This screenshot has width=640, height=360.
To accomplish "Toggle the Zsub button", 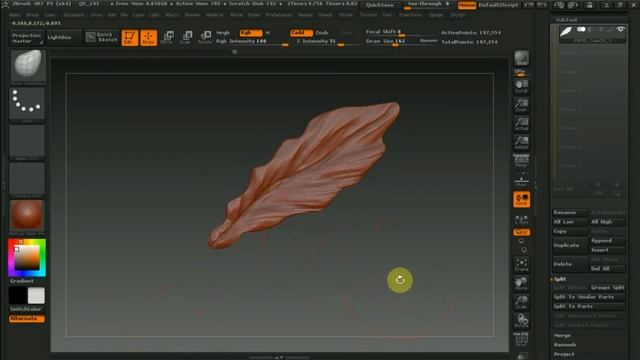I will (322, 33).
